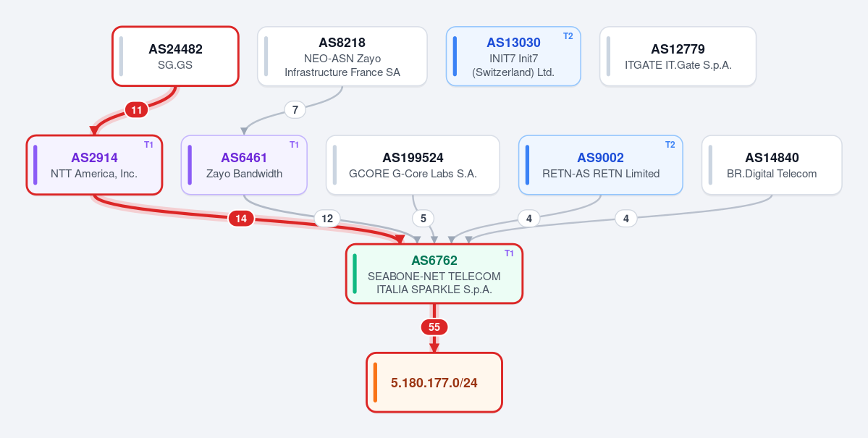Click the T1 tier tag on AS2914

click(x=148, y=145)
